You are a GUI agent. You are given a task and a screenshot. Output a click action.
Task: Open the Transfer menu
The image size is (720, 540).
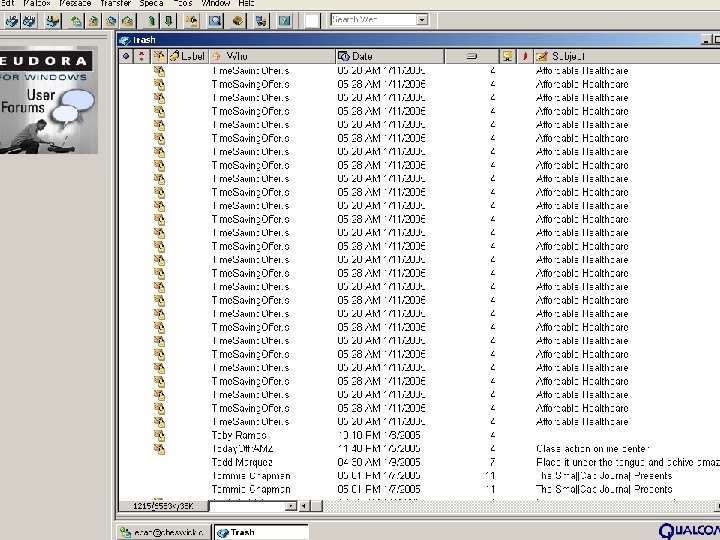coord(116,3)
